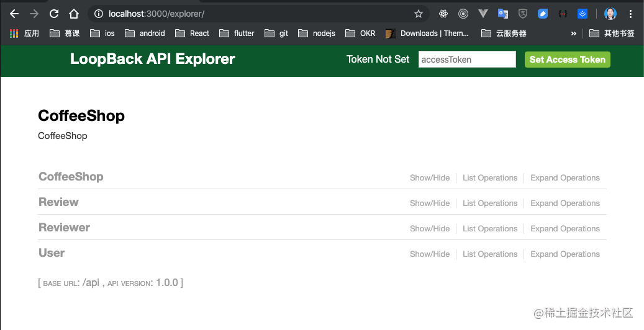Toggle Show/Hide for Reviewer

pos(430,229)
